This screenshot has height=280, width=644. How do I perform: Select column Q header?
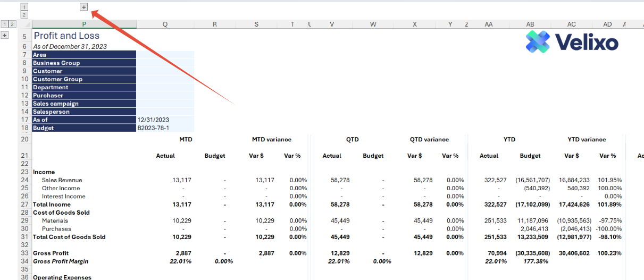click(165, 24)
